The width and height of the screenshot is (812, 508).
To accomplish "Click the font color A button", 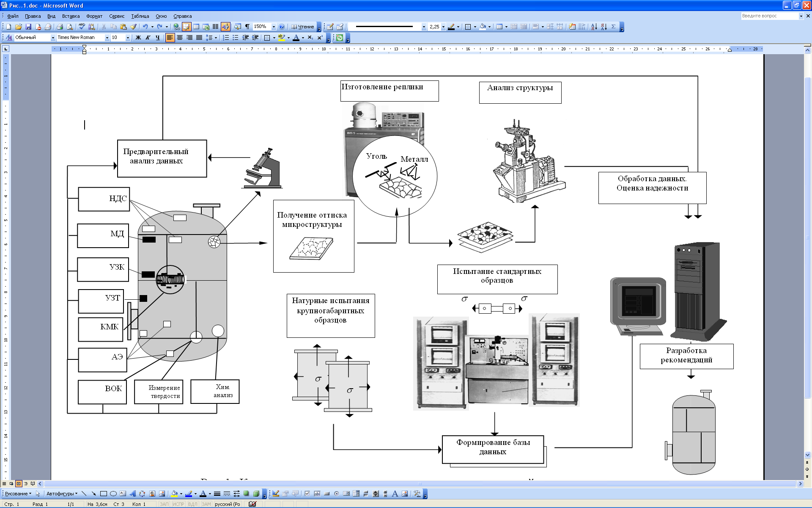I will 296,38.
